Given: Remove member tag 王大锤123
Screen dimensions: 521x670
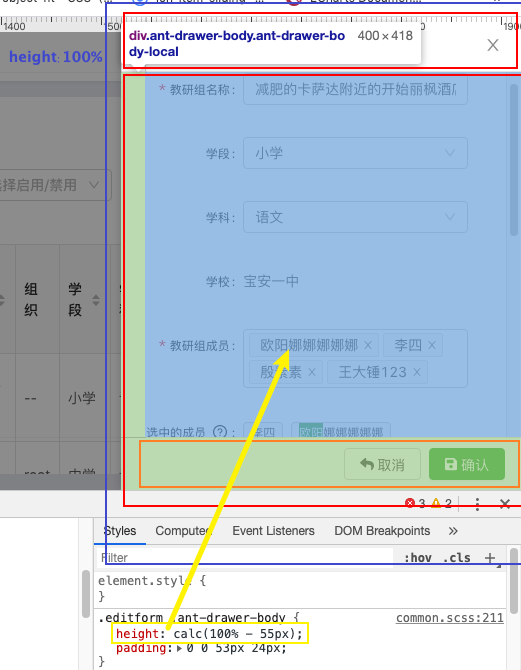Looking at the screenshot, I should pos(417,372).
